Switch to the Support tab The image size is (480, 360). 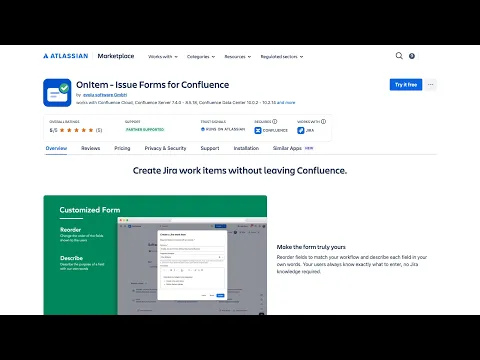210,148
